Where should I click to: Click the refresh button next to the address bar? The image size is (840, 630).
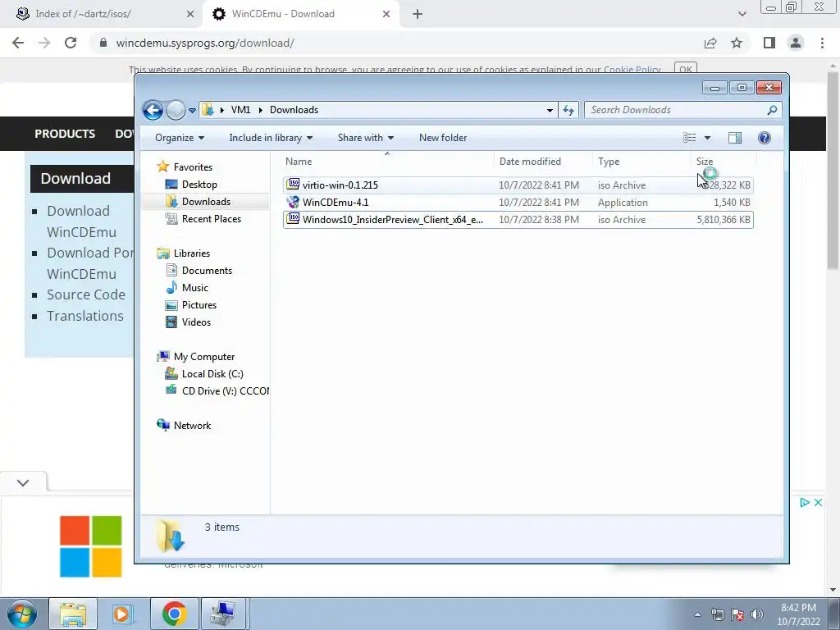pyautogui.click(x=568, y=111)
